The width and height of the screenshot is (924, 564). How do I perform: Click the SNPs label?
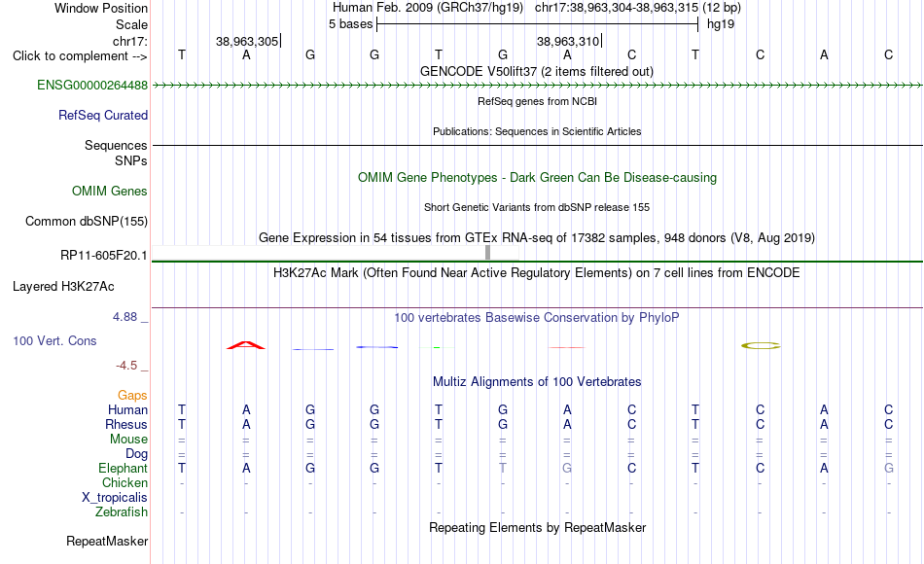point(131,160)
